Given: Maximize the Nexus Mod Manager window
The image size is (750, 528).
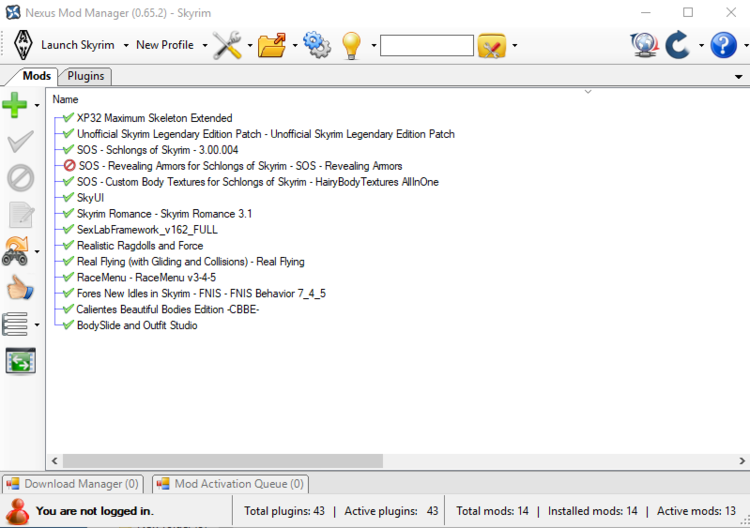Looking at the screenshot, I should point(688,12).
